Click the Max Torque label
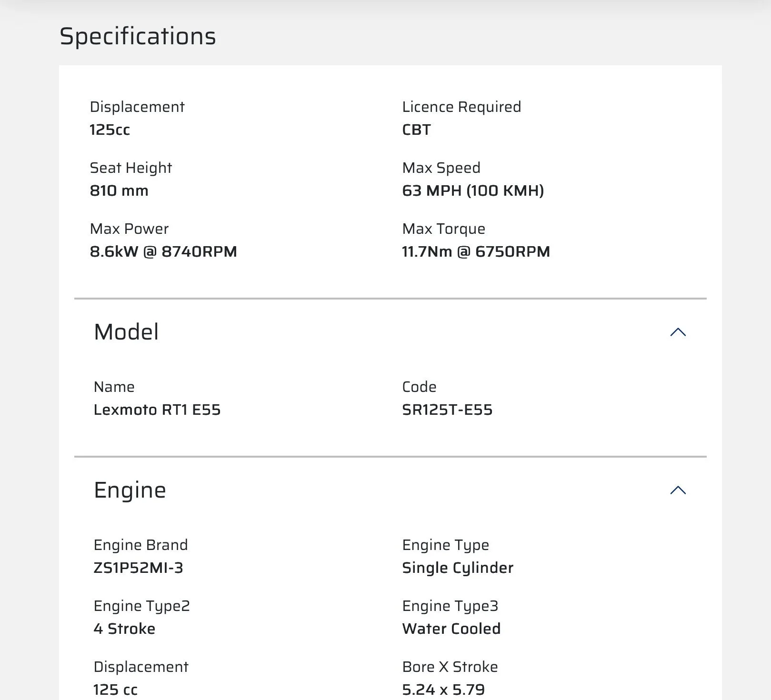771x700 pixels. click(x=443, y=229)
